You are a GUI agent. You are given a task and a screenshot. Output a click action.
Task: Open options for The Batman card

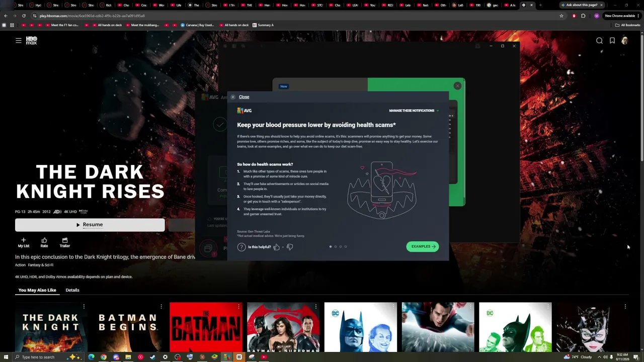point(238,306)
